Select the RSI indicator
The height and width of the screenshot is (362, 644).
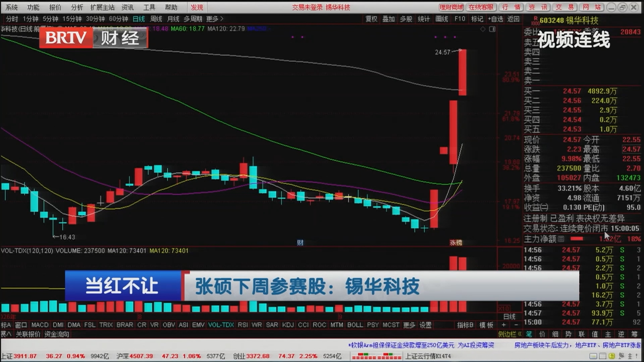pyautogui.click(x=243, y=325)
